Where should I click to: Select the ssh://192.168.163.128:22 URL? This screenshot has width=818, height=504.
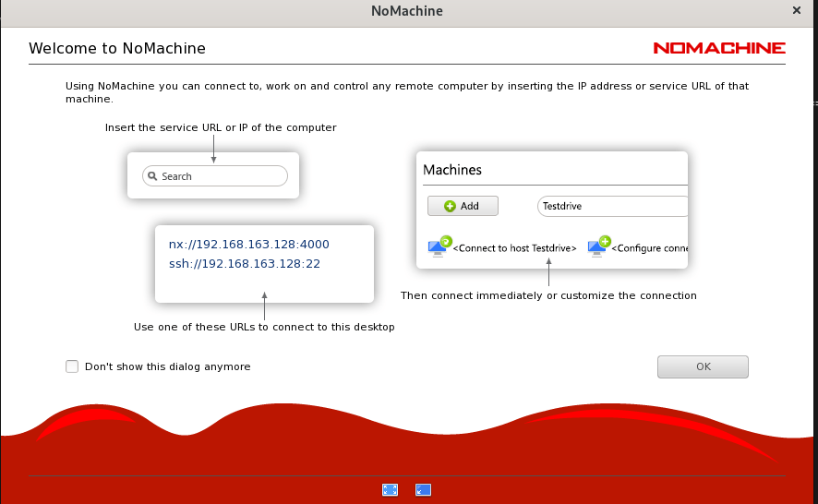click(244, 263)
